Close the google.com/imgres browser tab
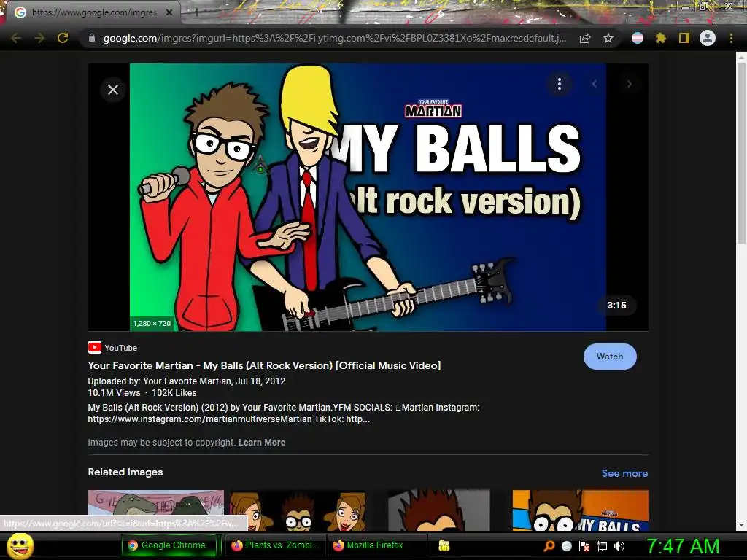The width and height of the screenshot is (747, 560). 169,13
